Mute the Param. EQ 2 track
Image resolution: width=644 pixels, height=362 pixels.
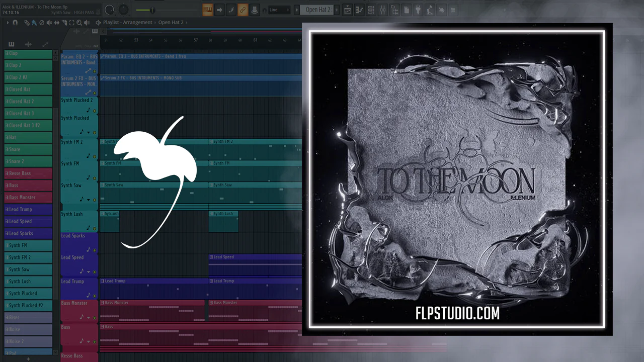95,71
